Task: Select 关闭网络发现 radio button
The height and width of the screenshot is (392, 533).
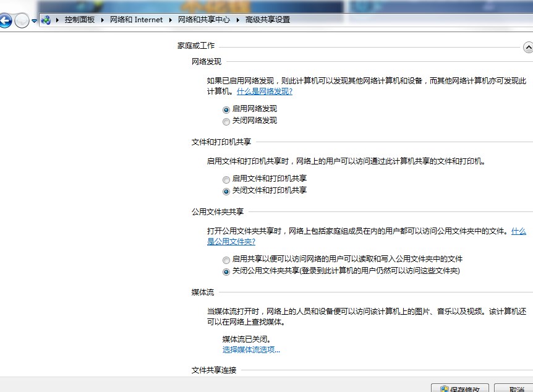Action: click(226, 121)
